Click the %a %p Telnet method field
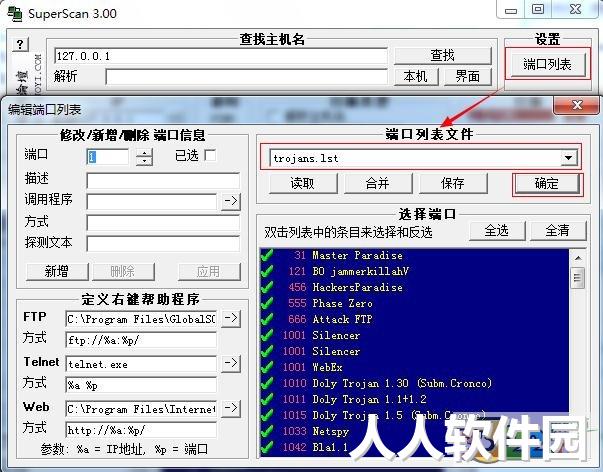 [141, 385]
